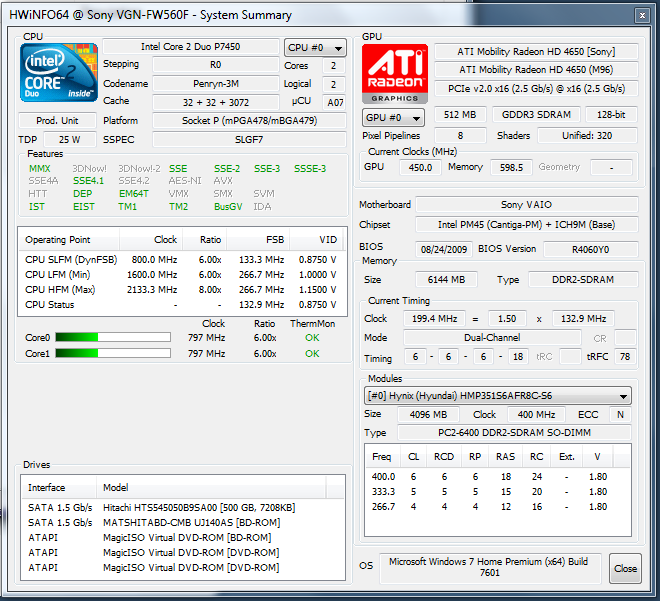Image resolution: width=660 pixels, height=601 pixels.
Task: Close the System Summary window
Action: tap(642, 16)
